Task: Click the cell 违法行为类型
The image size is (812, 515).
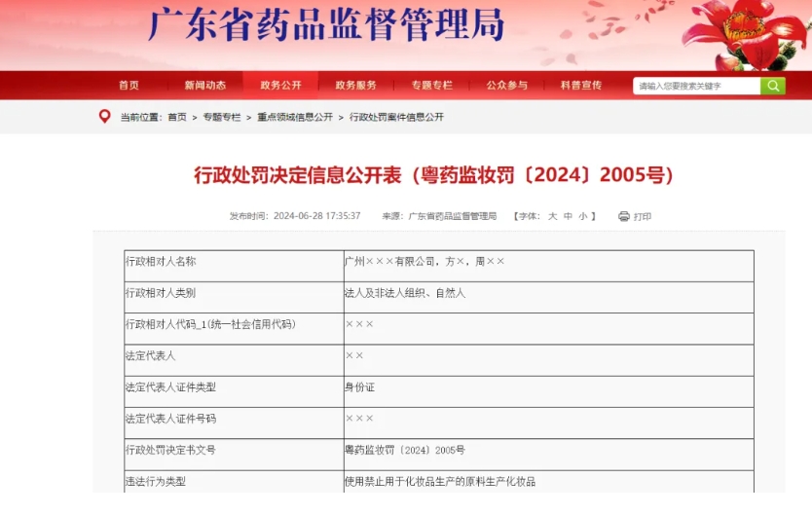Action: pos(234,481)
